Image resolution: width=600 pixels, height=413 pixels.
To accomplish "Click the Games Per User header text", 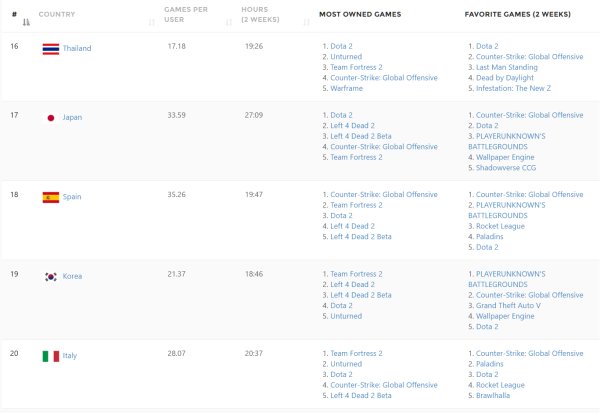I will tap(186, 14).
